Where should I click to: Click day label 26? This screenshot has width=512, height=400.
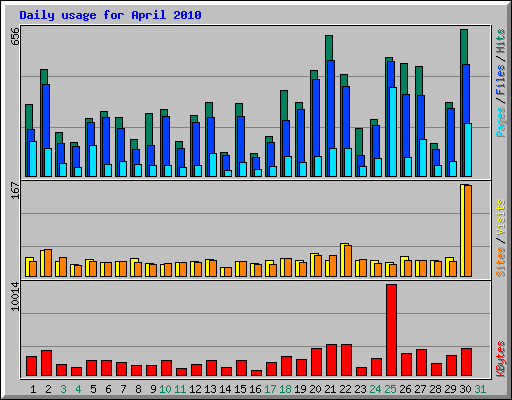pyautogui.click(x=405, y=389)
